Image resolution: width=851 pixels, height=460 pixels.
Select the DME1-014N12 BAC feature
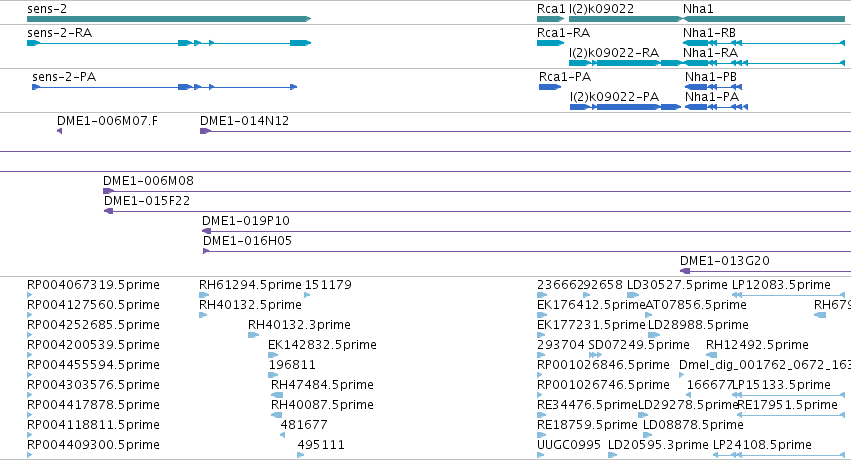pyautogui.click(x=525, y=131)
